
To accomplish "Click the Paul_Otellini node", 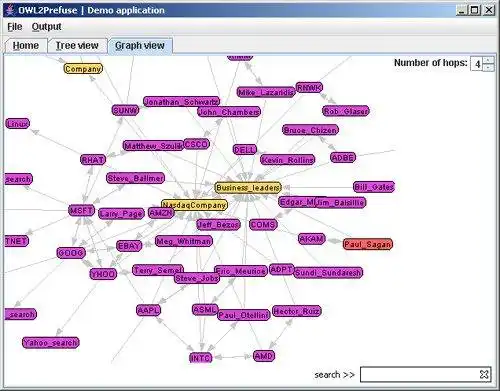I will point(244,315).
